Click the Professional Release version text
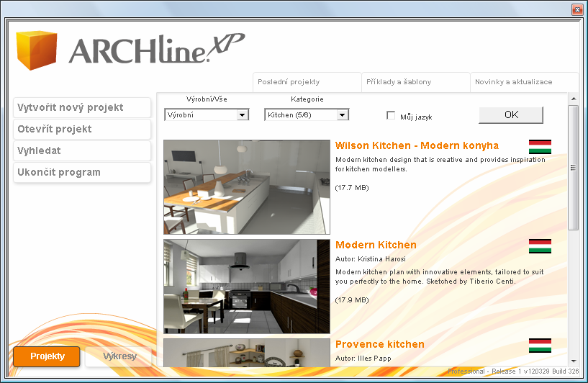 click(513, 371)
